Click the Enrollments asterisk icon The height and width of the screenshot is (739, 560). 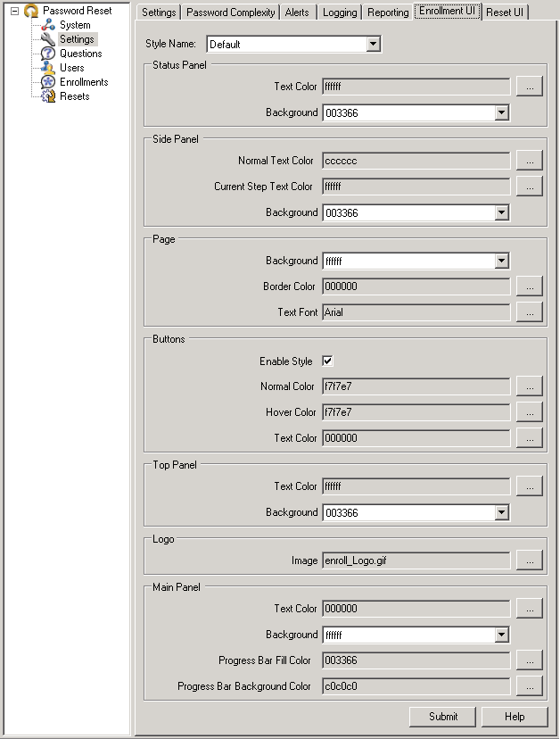47,82
